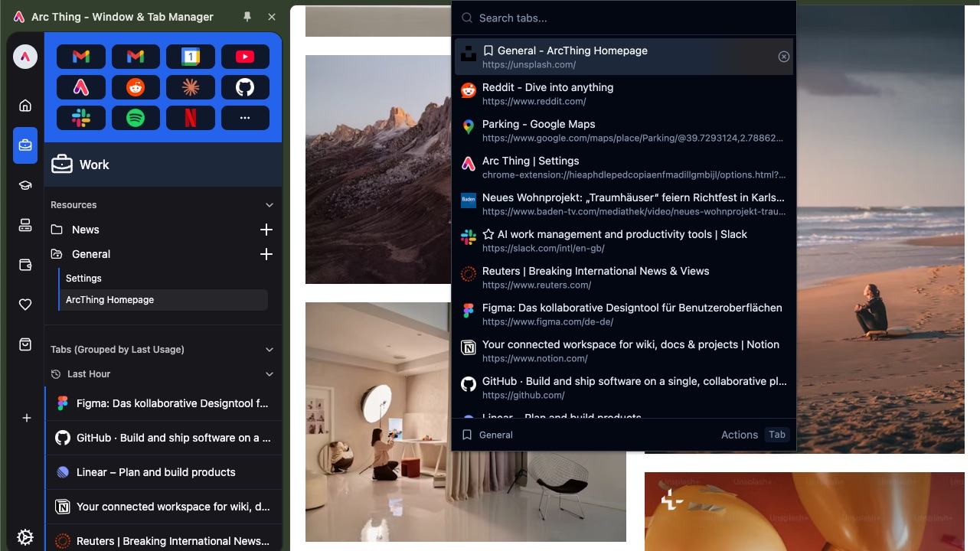This screenshot has width=980, height=551.
Task: Add tab to General folder
Action: [266, 254]
